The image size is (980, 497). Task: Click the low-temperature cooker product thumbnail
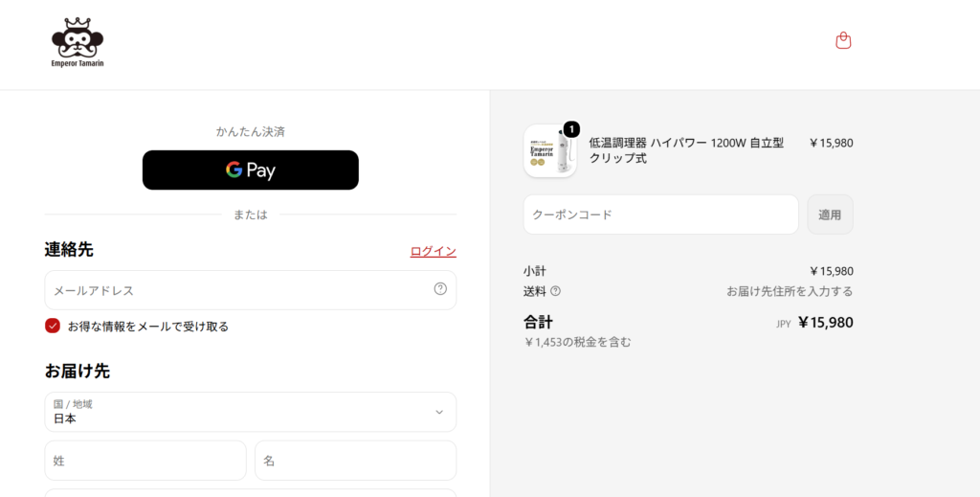coord(550,150)
